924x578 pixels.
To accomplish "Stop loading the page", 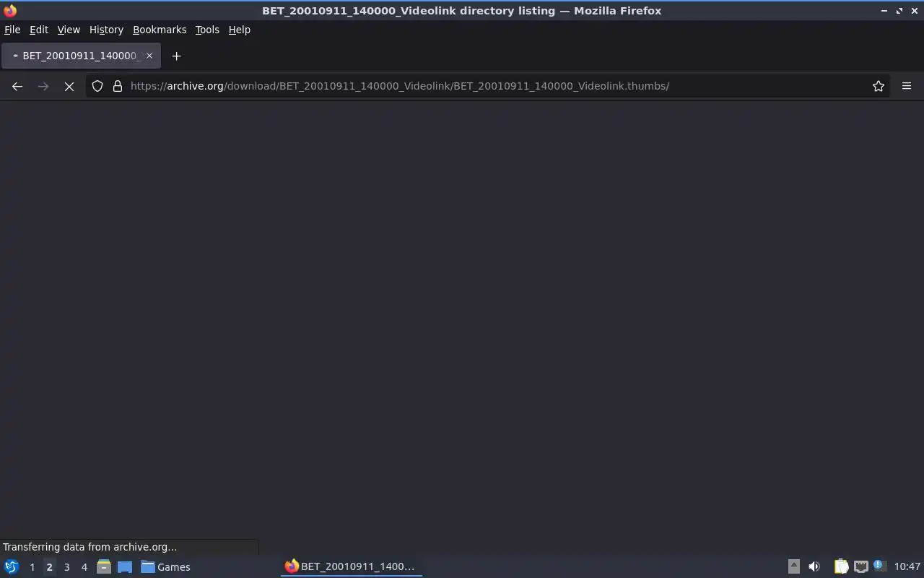I will 69,86.
